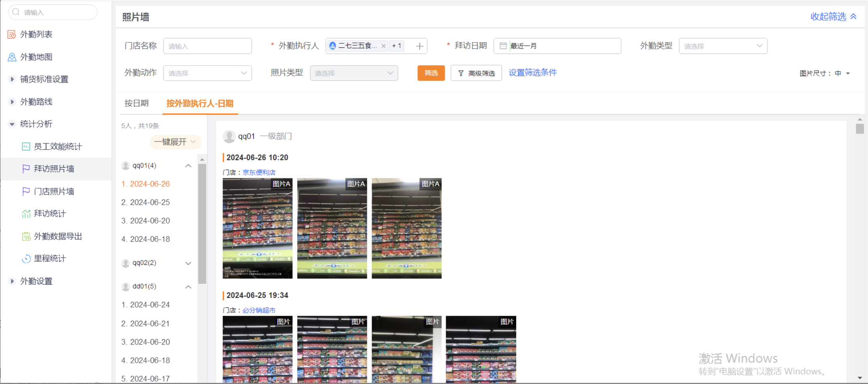Click the 门店名称 input field
The height and width of the screenshot is (384, 868).
click(x=207, y=46)
